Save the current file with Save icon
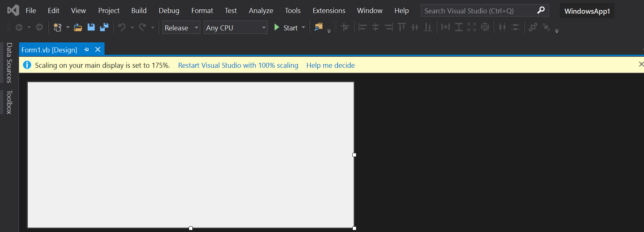Screen dimensions: 644x232 coord(91,27)
